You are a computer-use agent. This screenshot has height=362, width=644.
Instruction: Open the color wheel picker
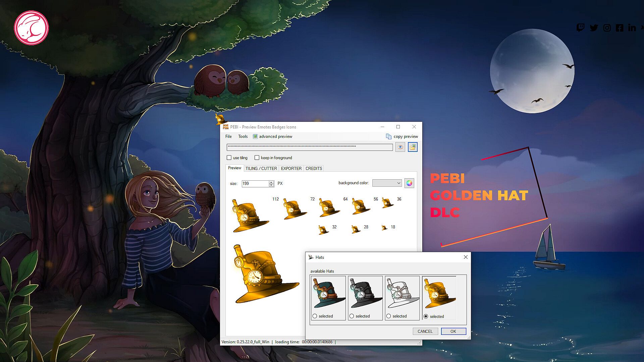[x=409, y=183]
